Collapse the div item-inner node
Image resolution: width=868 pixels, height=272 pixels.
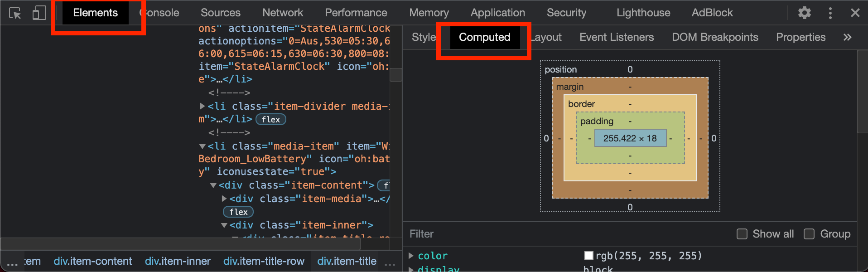tap(224, 225)
